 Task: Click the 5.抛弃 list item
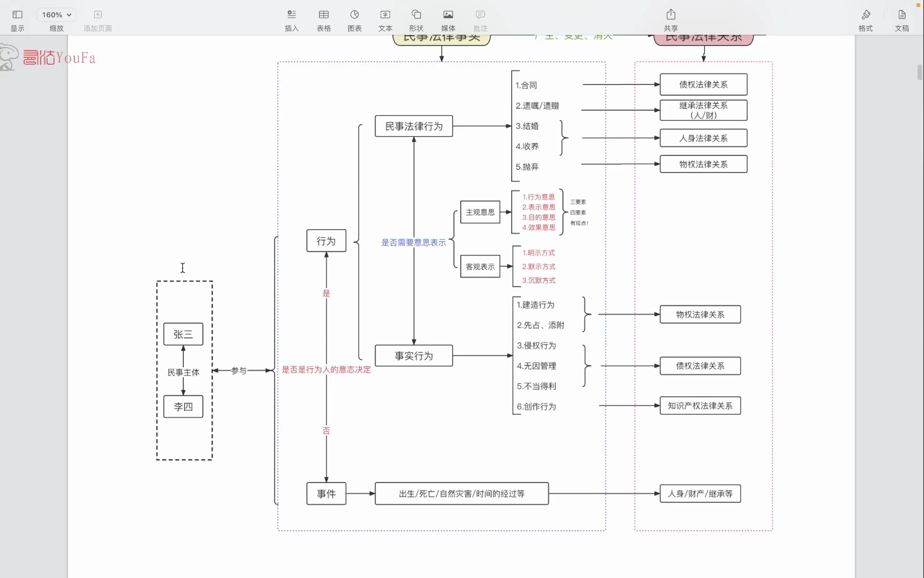coord(527,167)
